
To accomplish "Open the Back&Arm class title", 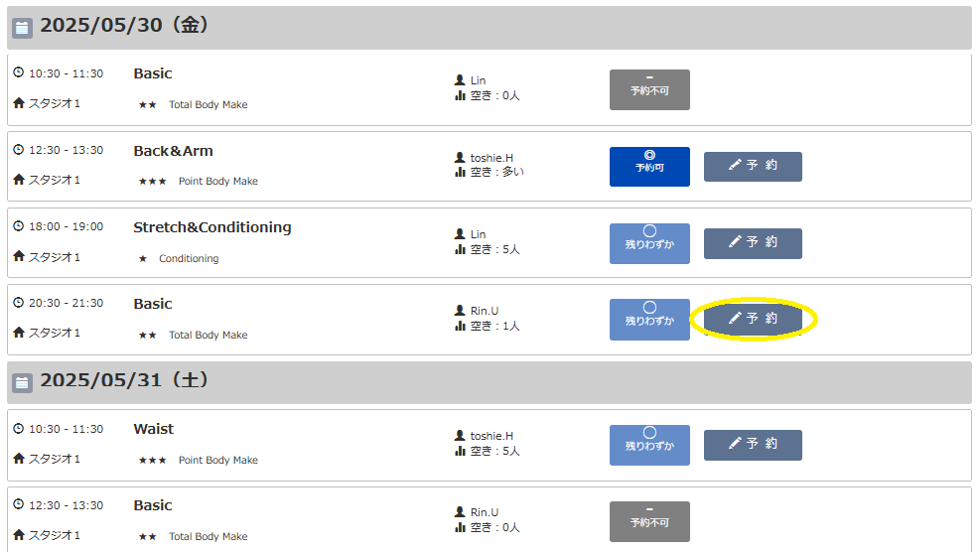I will pos(173,151).
